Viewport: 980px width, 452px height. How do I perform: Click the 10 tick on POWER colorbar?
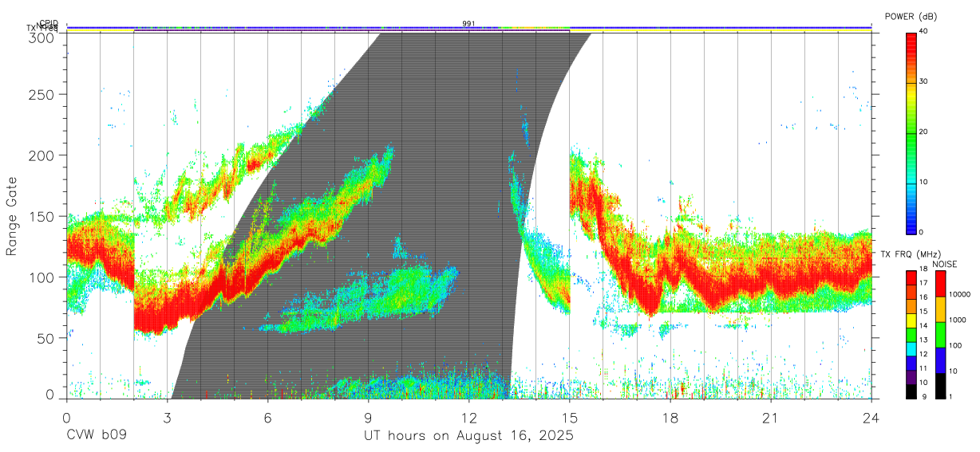tap(924, 182)
